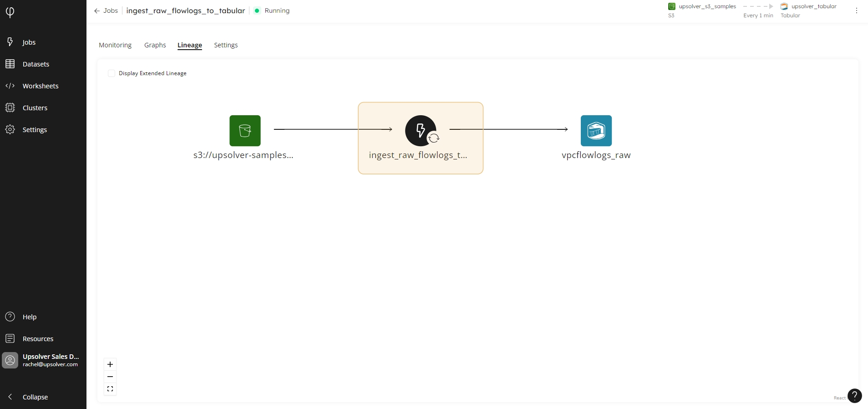The width and height of the screenshot is (868, 409).
Task: Switch to the Graphs tab
Action: (155, 45)
